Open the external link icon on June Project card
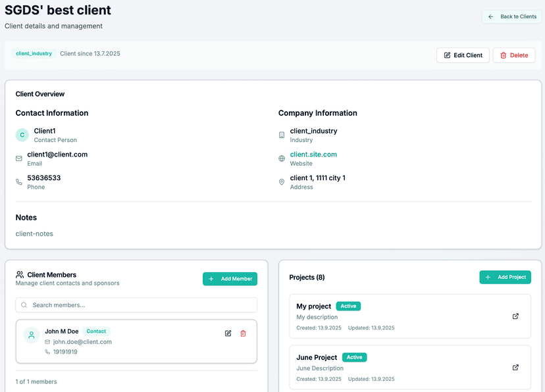 click(515, 367)
